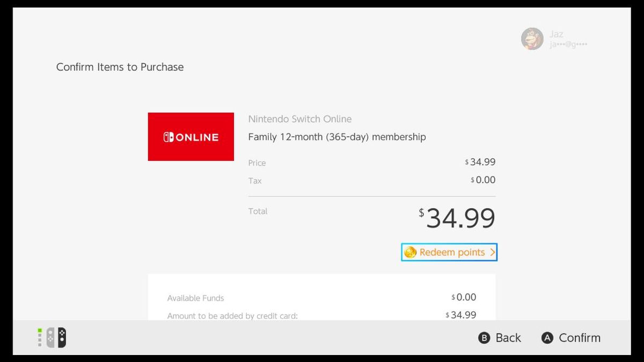Viewport: 644px width, 362px height.
Task: Click the Nintendo Switch logo inside the red tile
Action: [167, 137]
